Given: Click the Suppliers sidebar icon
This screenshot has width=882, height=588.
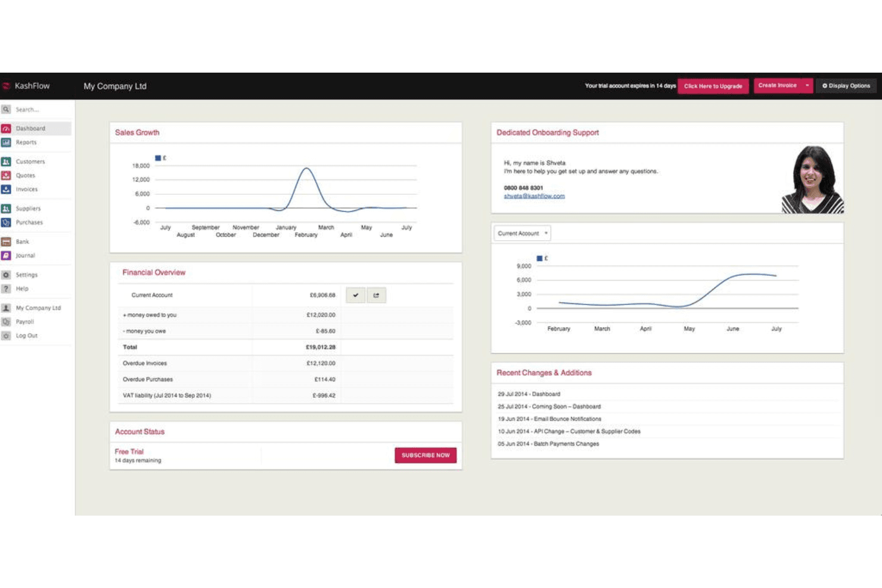Looking at the screenshot, I should coord(6,209).
